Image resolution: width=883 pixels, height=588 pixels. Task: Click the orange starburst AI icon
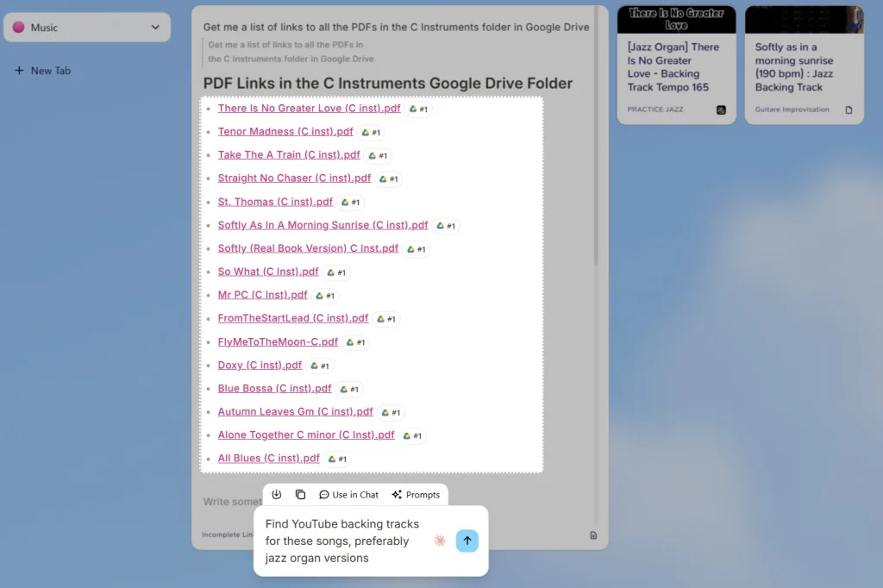pyautogui.click(x=440, y=541)
